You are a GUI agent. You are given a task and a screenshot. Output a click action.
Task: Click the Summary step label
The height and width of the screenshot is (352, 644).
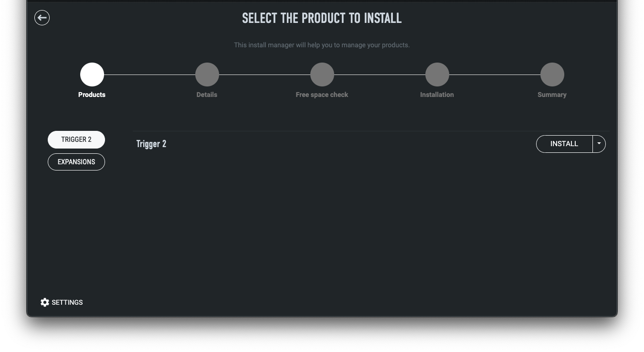click(x=552, y=95)
